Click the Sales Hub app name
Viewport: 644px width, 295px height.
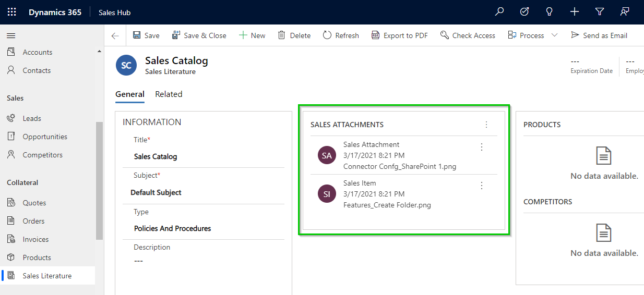[114, 13]
